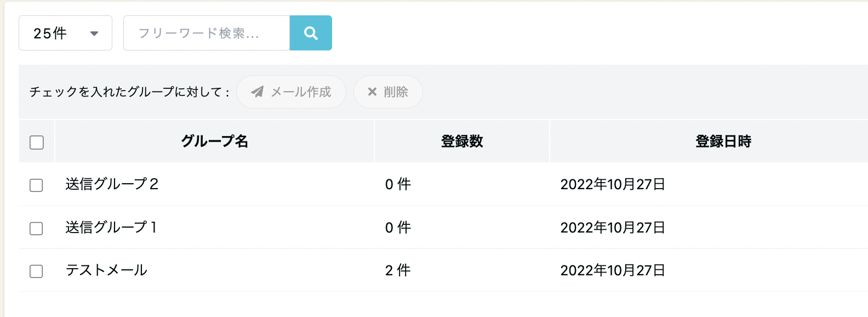This screenshot has width=868, height=317.
Task: Open the 送信グループ１ group name
Action: tap(112, 227)
